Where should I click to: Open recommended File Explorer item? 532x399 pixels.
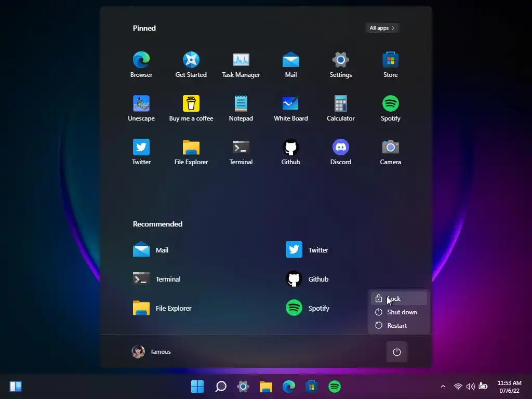pos(162,308)
